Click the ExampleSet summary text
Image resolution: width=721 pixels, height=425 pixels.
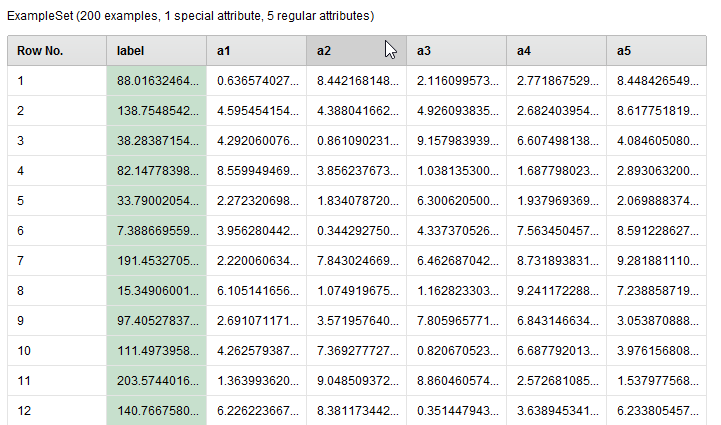tap(190, 16)
